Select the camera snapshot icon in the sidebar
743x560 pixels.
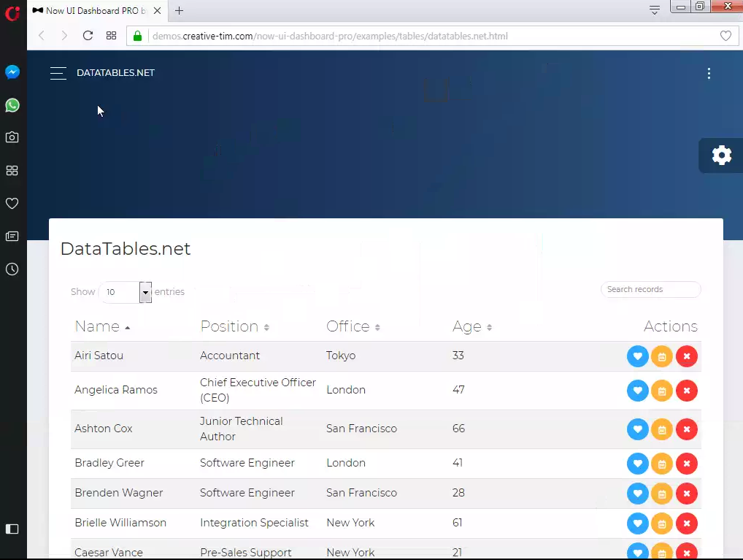click(12, 137)
